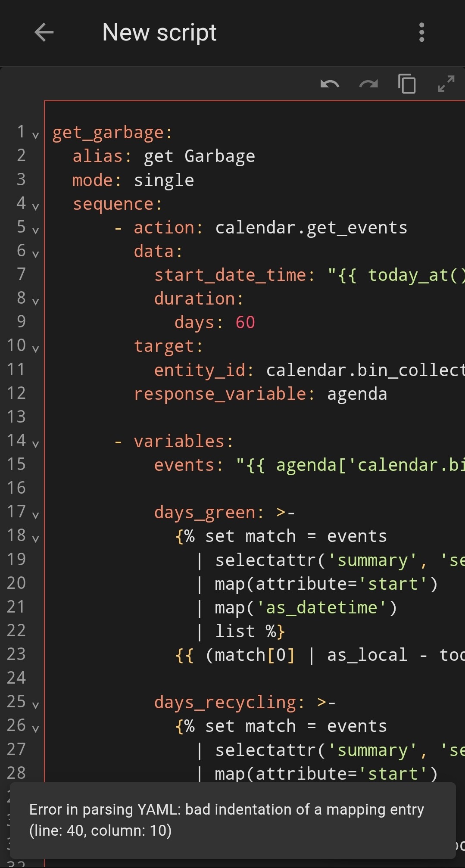
Task: Click the 'entity_id' key on line 11
Action: (x=200, y=370)
